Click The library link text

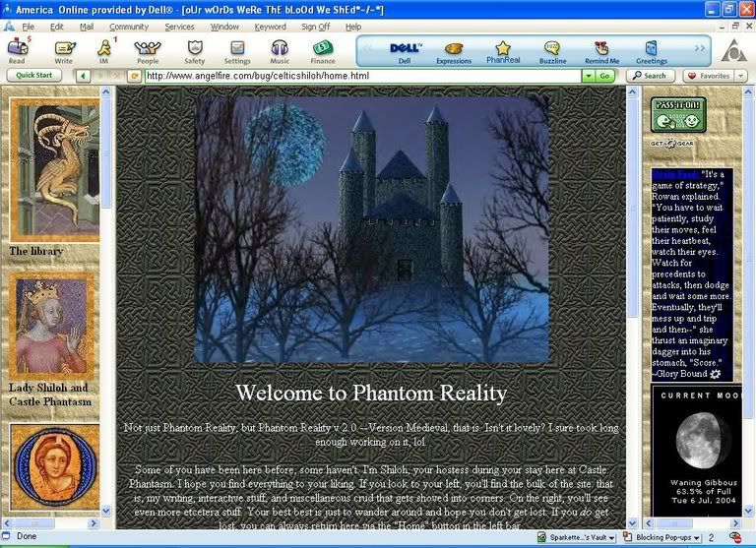tap(36, 251)
